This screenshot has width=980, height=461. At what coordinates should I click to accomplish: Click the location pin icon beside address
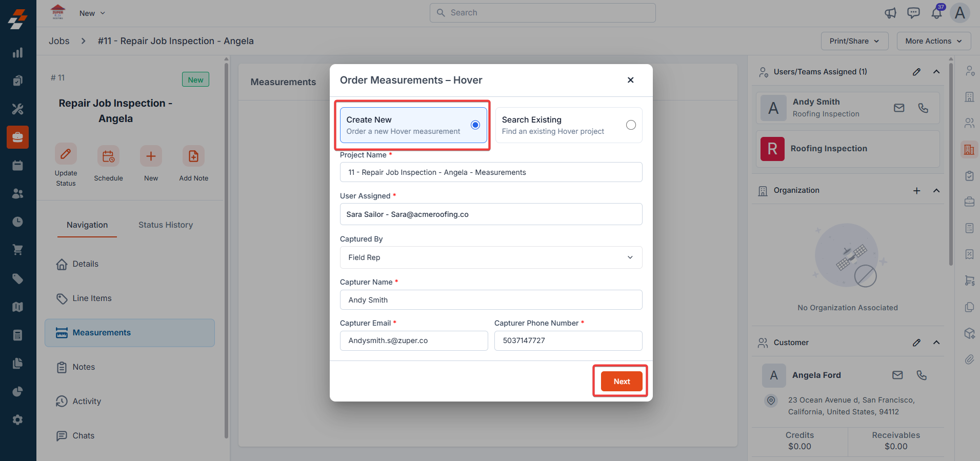click(771, 400)
